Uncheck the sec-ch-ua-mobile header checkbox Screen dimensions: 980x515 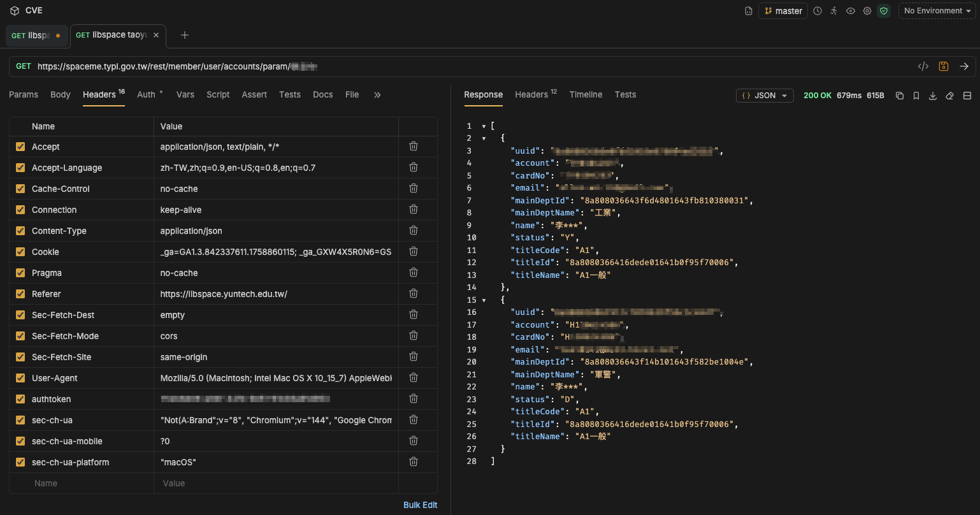(20, 441)
